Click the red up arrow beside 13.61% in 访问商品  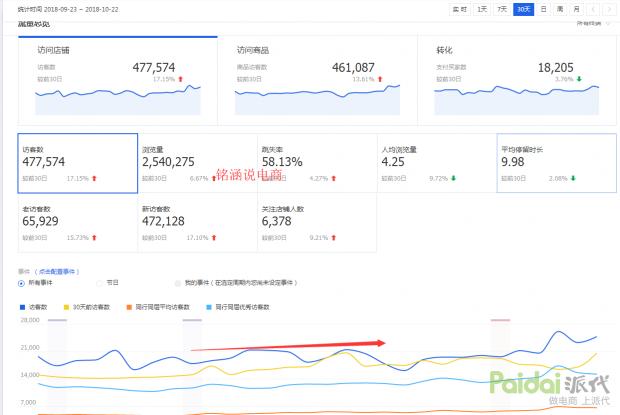pyautogui.click(x=380, y=79)
